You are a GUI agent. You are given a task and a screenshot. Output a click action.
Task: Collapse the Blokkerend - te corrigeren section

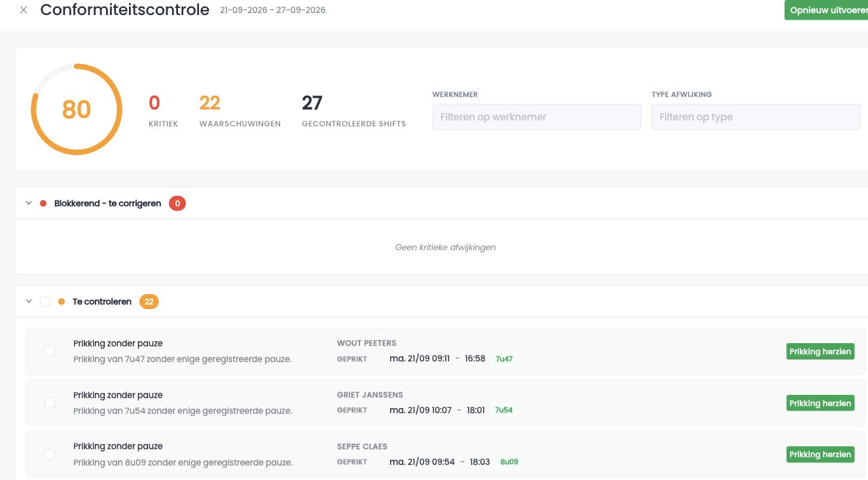[29, 204]
